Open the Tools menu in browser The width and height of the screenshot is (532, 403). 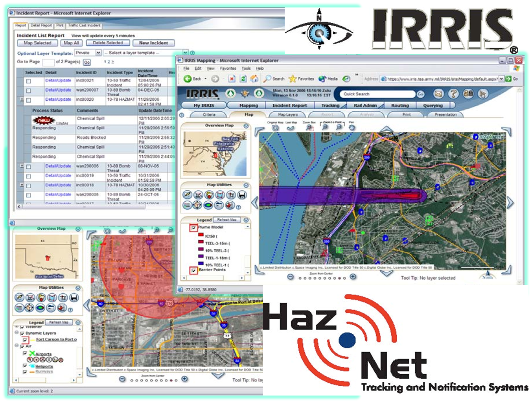(x=246, y=68)
